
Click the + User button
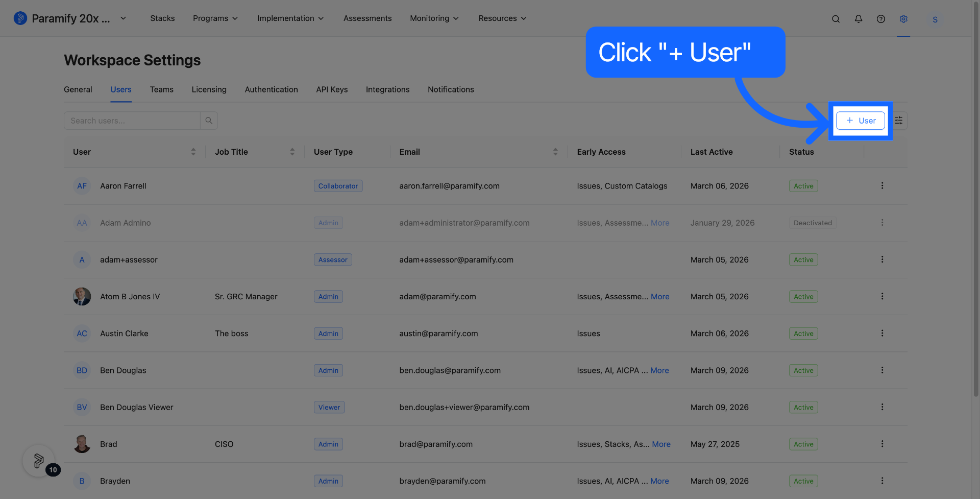click(x=861, y=121)
